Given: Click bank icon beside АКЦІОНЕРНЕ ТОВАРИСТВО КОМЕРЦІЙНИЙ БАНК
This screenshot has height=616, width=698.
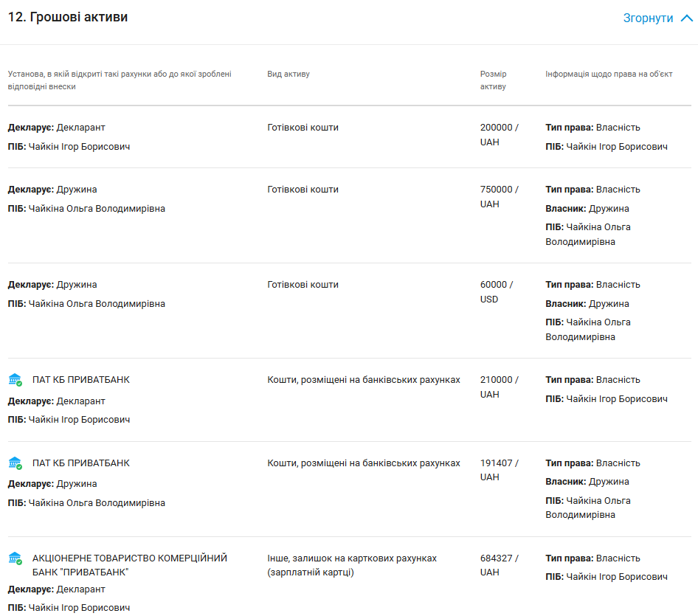Looking at the screenshot, I should (x=15, y=558).
